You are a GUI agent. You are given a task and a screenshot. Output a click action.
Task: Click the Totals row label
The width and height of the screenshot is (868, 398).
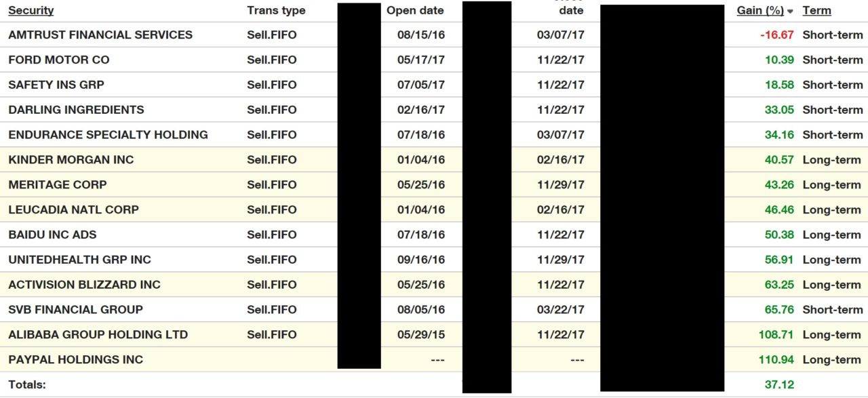27,385
